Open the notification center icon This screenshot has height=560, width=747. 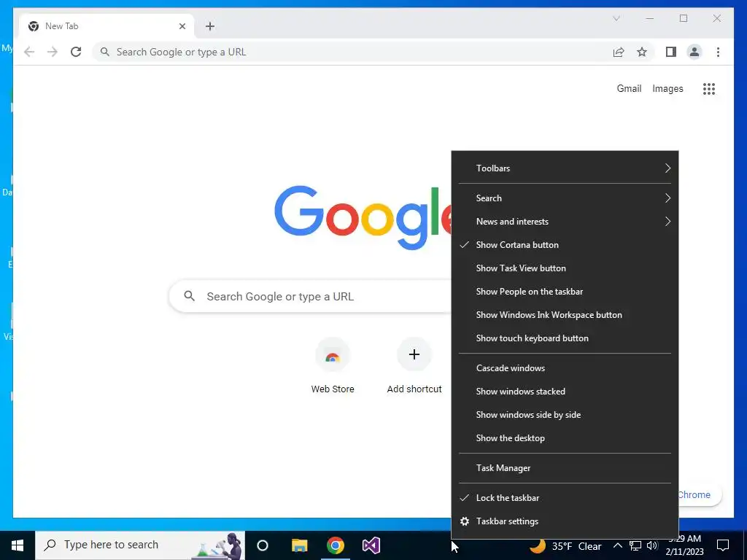point(723,545)
